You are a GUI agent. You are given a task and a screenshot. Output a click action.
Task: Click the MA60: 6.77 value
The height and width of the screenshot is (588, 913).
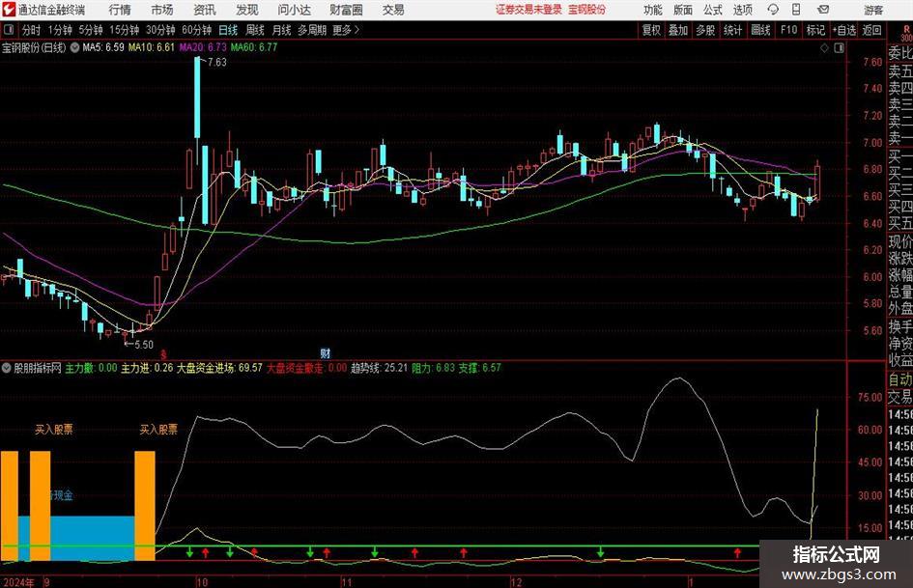tap(254, 47)
